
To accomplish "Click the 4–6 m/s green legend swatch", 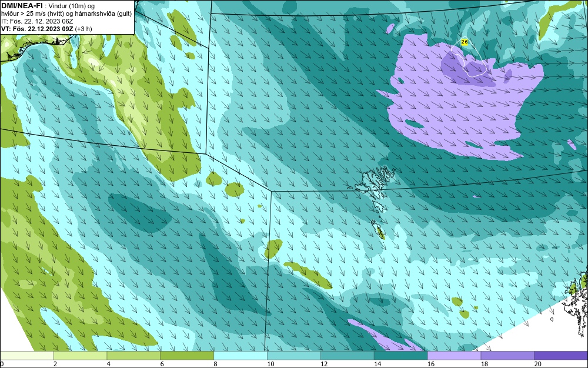I will pos(133,355).
